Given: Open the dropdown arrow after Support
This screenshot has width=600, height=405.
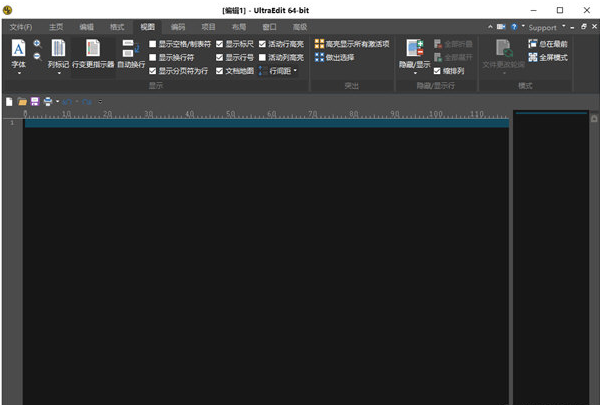Looking at the screenshot, I should (563, 26).
